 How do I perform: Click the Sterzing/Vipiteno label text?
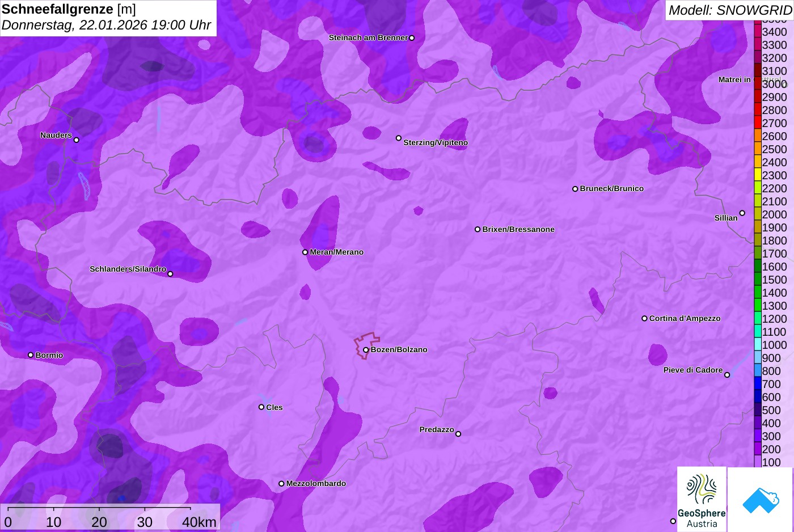pyautogui.click(x=436, y=142)
